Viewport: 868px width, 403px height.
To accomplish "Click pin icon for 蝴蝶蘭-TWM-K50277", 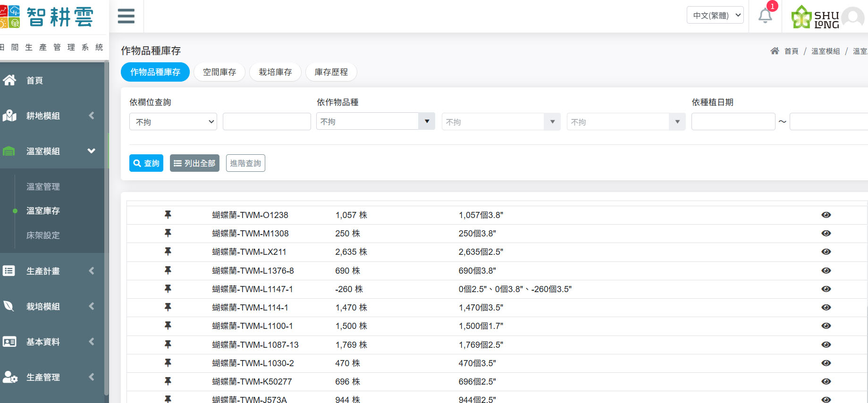I will point(168,381).
